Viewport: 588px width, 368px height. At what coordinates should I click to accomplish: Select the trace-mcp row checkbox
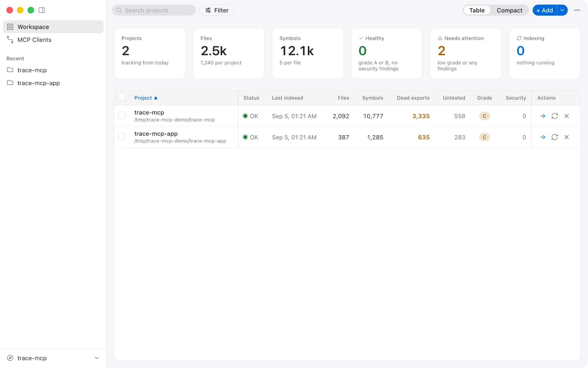[x=122, y=115]
